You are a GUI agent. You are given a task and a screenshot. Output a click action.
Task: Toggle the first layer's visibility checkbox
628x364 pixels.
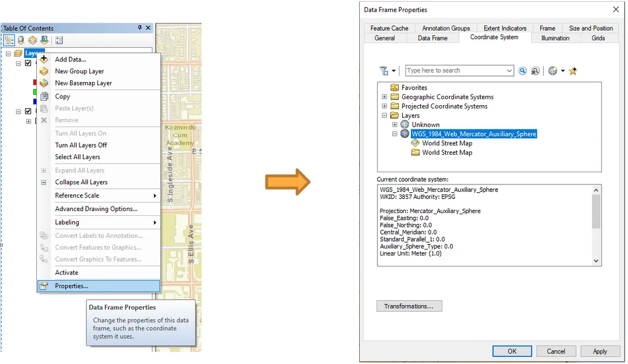coord(28,63)
